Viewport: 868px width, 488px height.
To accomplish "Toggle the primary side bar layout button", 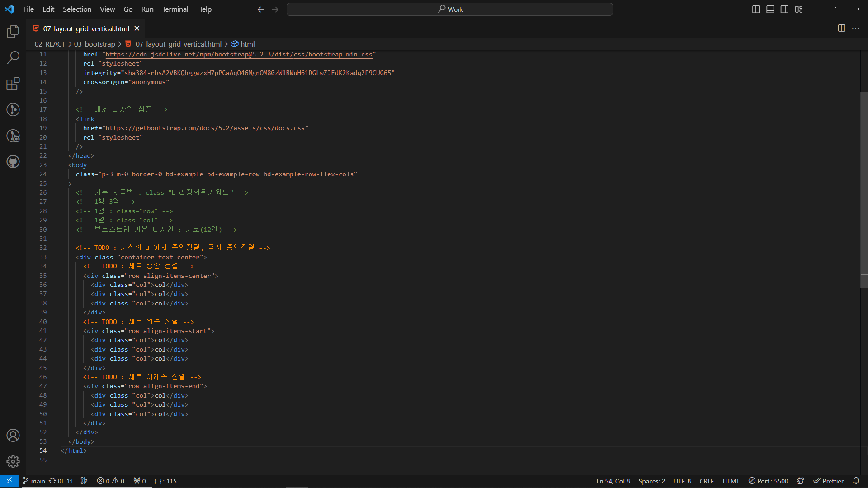I will tap(756, 9).
